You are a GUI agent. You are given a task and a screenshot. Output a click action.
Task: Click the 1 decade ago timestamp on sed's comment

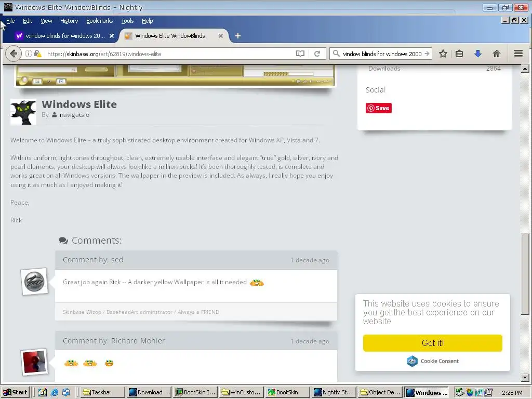point(310,260)
